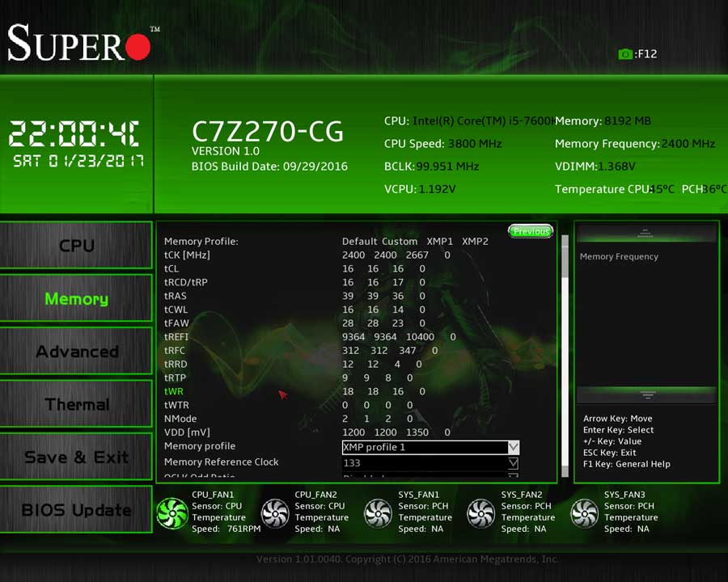Click the SYS_FAN2 fan icon

tap(481, 513)
